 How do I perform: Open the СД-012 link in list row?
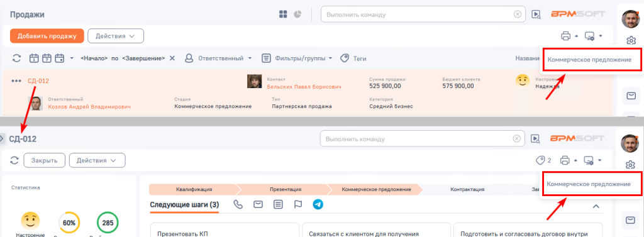pyautogui.click(x=38, y=81)
